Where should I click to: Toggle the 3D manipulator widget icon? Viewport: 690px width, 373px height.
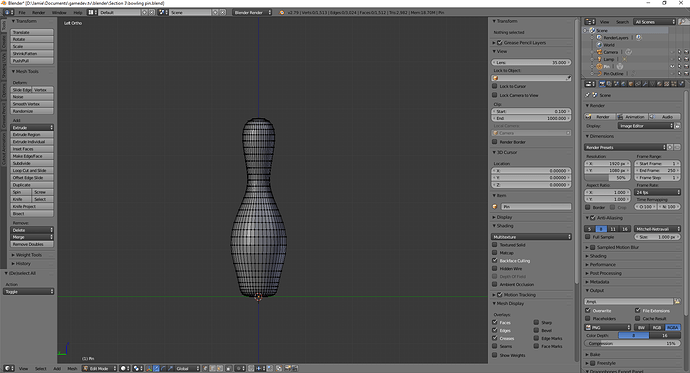tap(149, 368)
